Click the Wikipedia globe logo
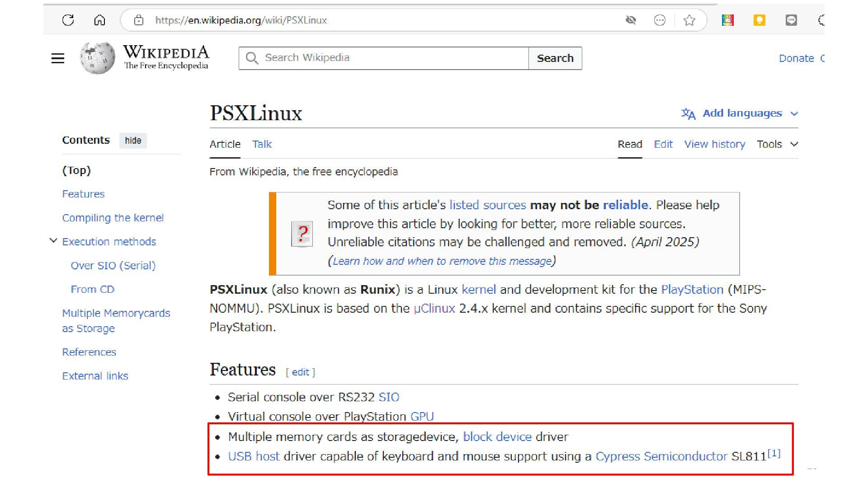 pos(98,58)
